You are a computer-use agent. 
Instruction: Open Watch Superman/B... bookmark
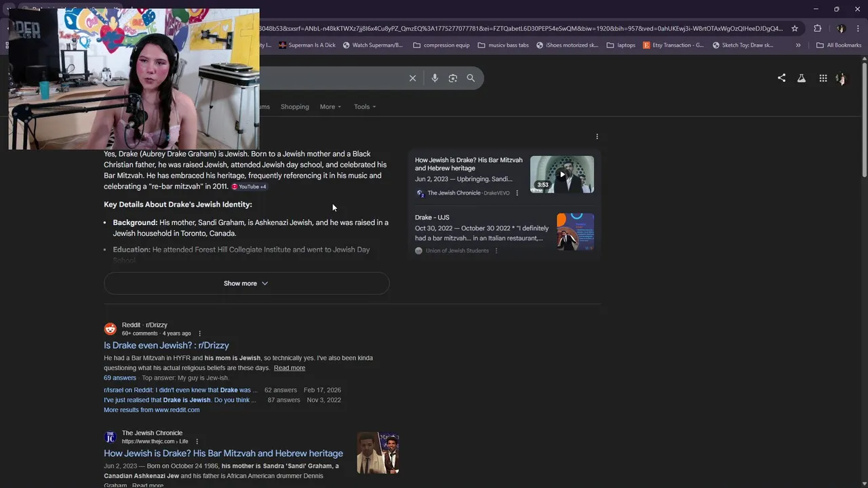[x=372, y=45]
